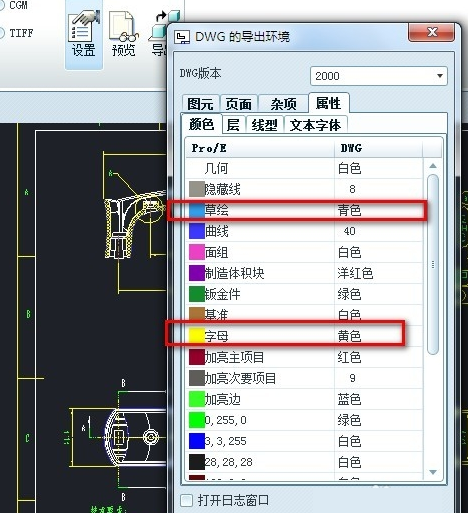The width and height of the screenshot is (468, 513).
Task: Click the color list scroll up arrow
Action: coord(433,166)
